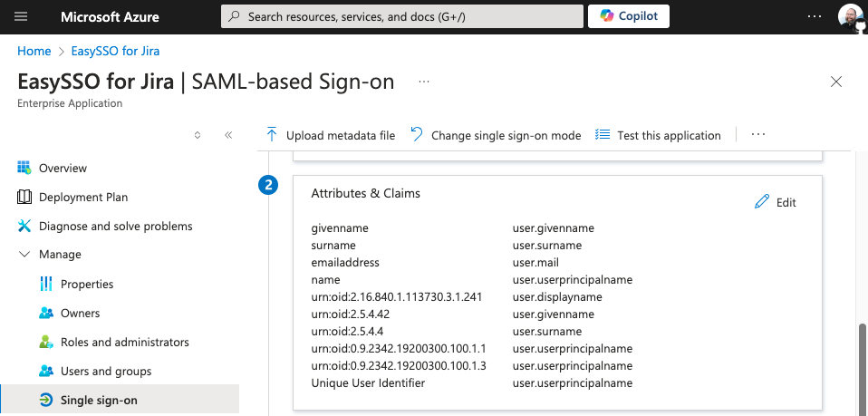Open the command bar more options ellipsis
This screenshot has height=416, width=868.
[x=758, y=135]
